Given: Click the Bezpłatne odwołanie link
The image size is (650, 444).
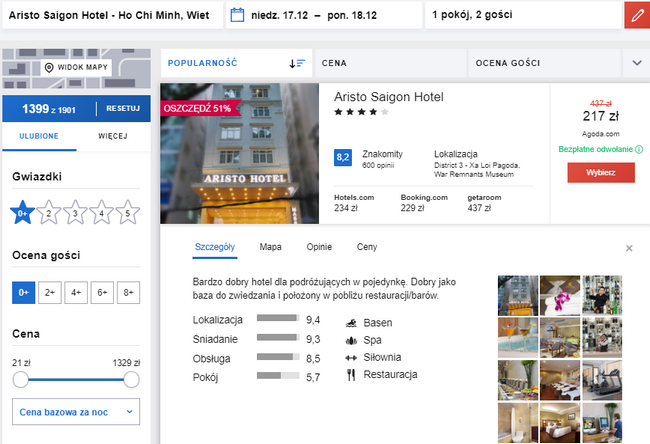Looking at the screenshot, I should (x=596, y=149).
